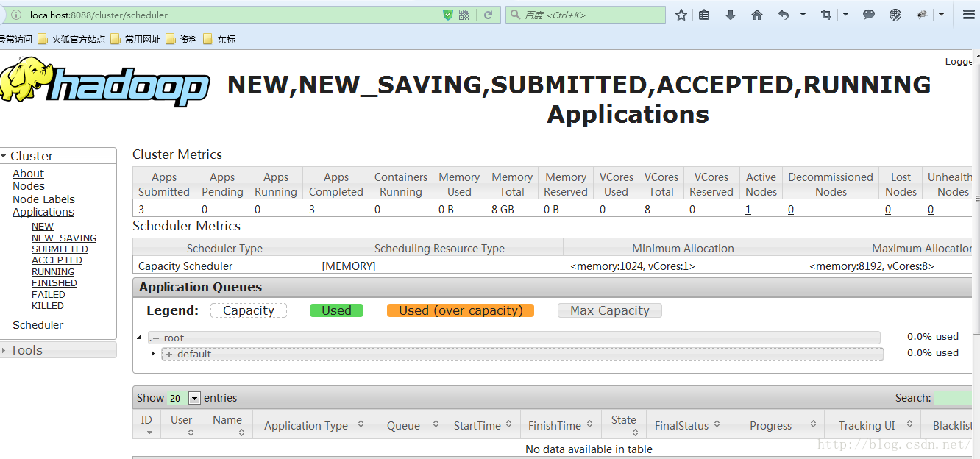
Task: Sort table by Progress column
Action: point(776,424)
